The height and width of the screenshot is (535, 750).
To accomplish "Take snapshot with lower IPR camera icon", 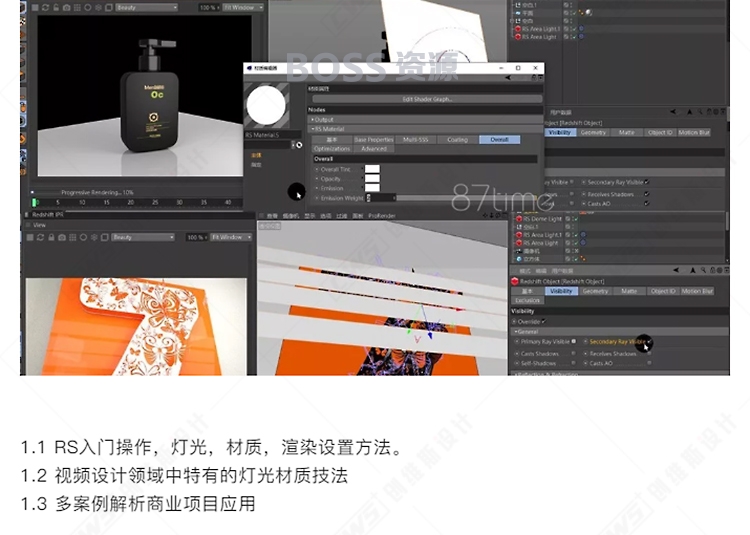I will coord(62,237).
